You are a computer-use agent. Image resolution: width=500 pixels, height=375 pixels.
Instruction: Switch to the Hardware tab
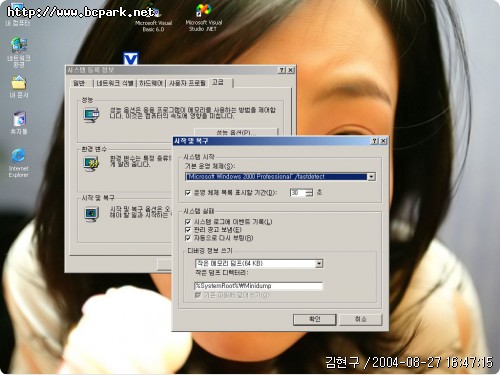[x=151, y=83]
